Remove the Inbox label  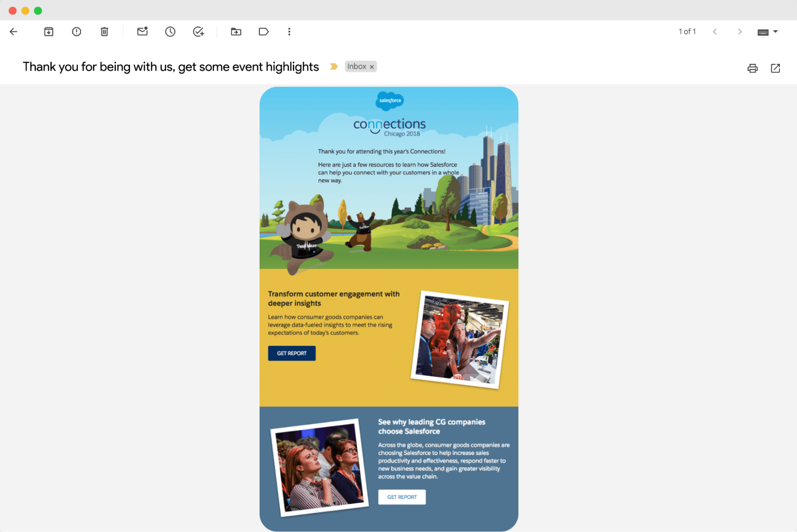pos(372,67)
